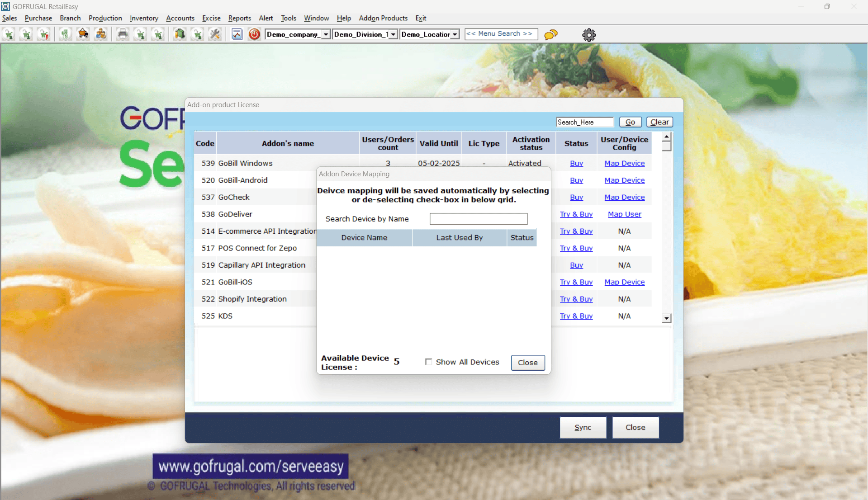Open the Addon Products menu
The width and height of the screenshot is (868, 500).
[383, 18]
